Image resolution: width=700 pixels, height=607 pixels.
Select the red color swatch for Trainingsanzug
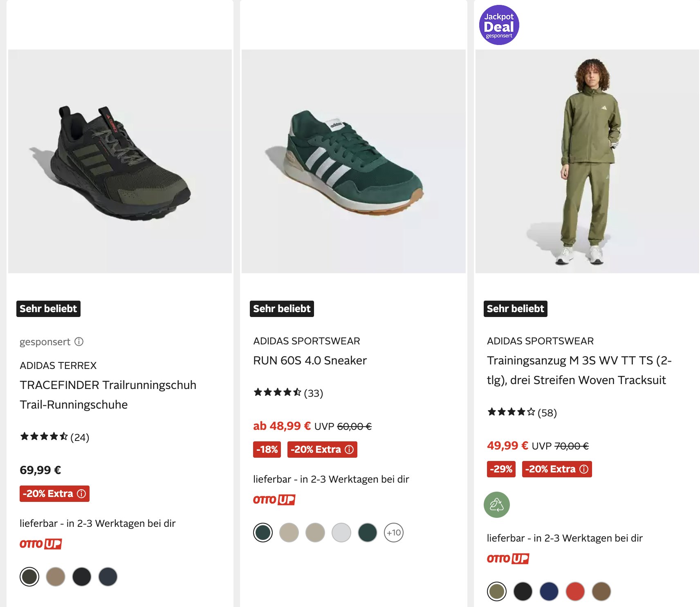pos(575,591)
